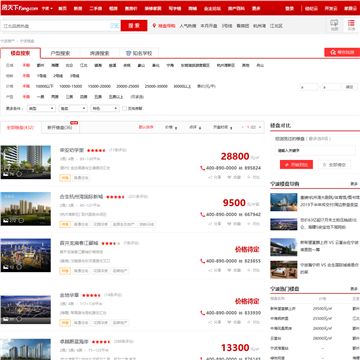Image resolution: width=360 pixels, height=360 pixels.
Task: Open the 更多 menu in top navigation
Action: (256, 8)
